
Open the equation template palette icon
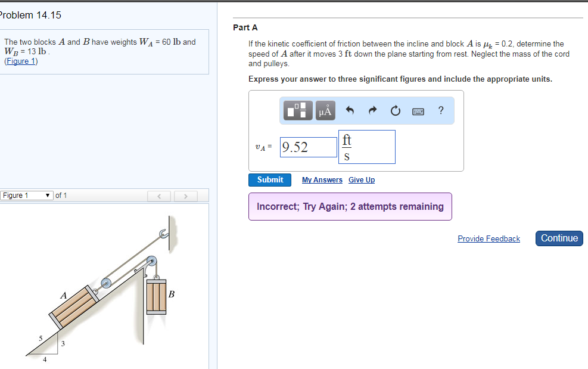[x=297, y=110]
